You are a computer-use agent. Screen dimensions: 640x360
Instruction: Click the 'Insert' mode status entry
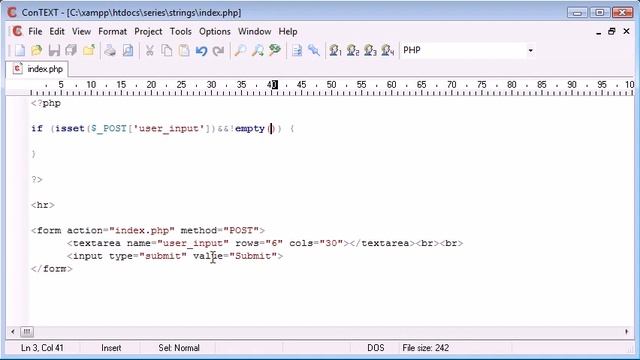coord(111,348)
